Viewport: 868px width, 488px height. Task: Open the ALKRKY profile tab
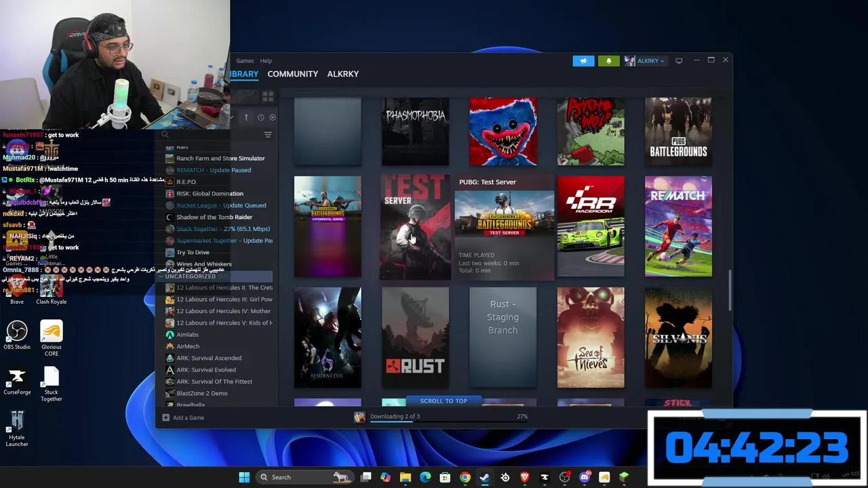pos(343,74)
